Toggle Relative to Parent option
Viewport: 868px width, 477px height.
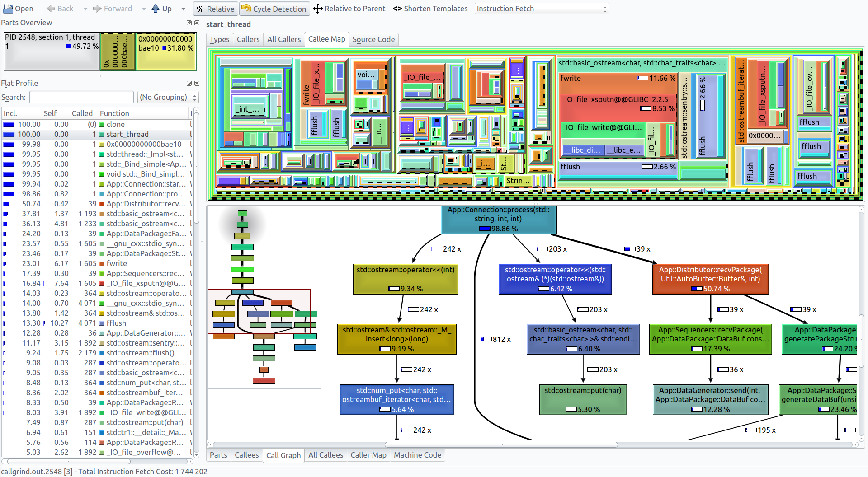349,9
